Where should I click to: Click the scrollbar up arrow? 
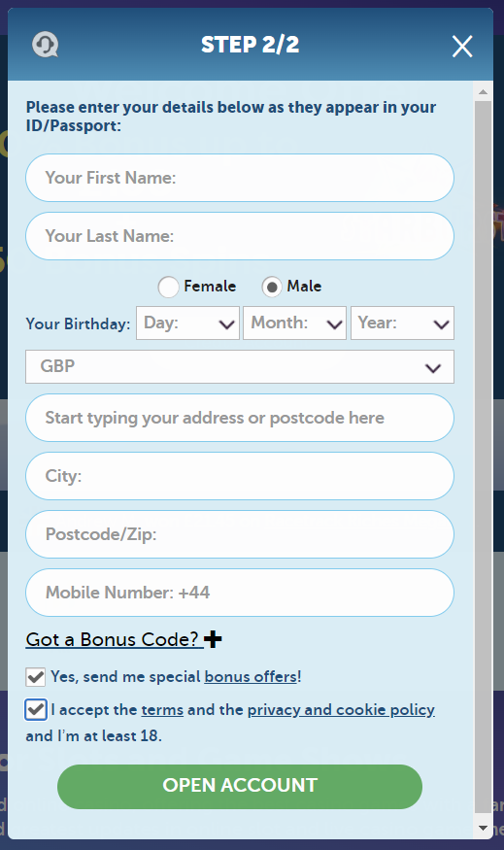[483, 92]
